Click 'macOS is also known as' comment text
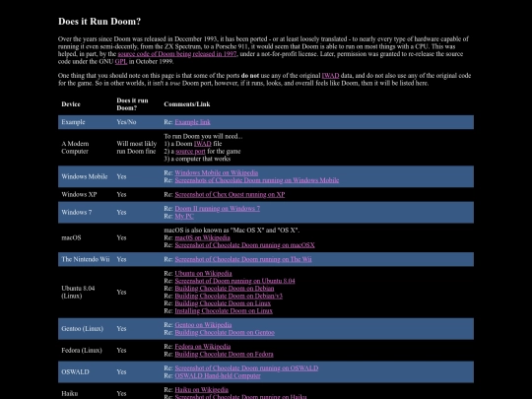The width and height of the screenshot is (532, 399). [232, 230]
